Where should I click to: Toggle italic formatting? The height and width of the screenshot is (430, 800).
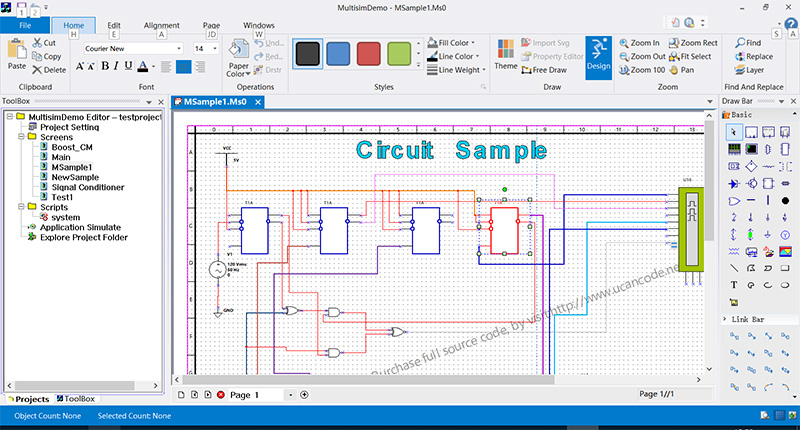click(x=116, y=66)
